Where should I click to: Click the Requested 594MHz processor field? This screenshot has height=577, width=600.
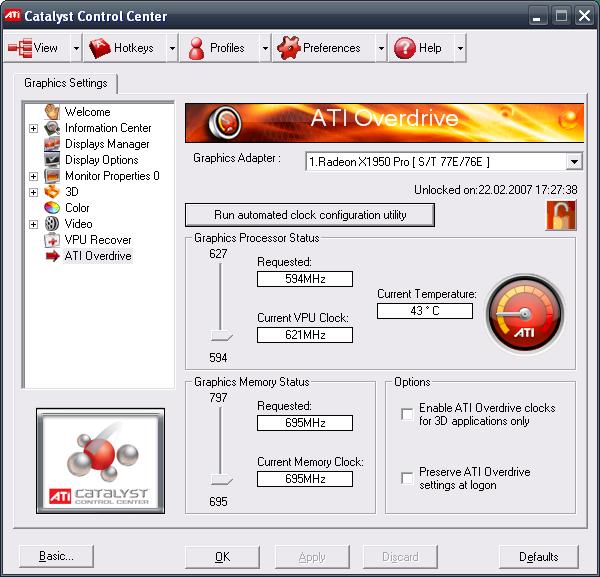[x=305, y=279]
